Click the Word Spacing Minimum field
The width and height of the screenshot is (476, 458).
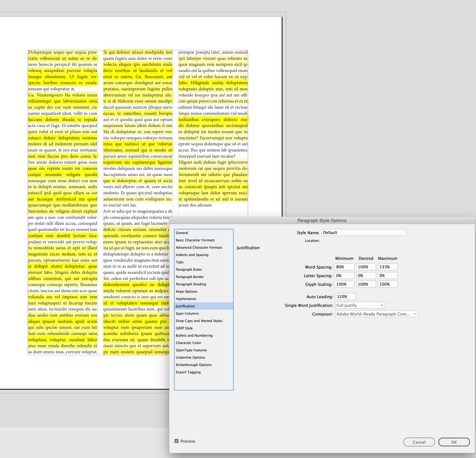[x=344, y=267]
